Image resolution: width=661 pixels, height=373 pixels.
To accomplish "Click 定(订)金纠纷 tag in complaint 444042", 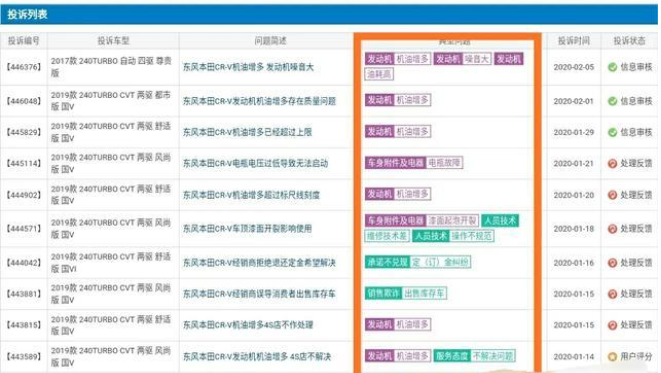I will pos(440,262).
